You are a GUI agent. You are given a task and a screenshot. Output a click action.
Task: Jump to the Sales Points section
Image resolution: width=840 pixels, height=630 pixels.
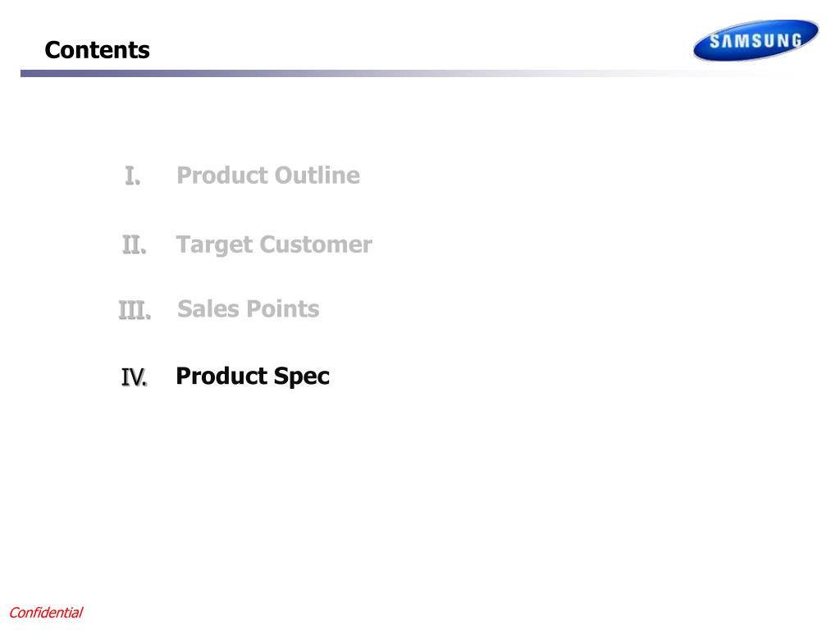[x=248, y=308]
